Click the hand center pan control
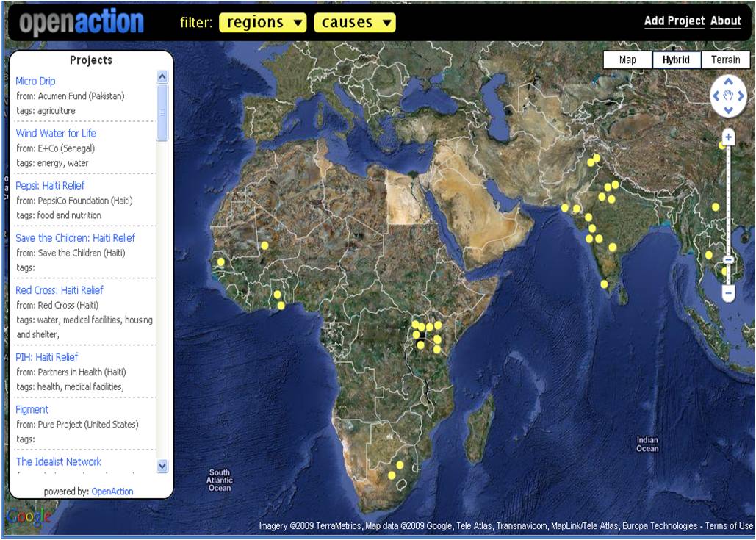This screenshot has height=540, width=756. pyautogui.click(x=728, y=96)
